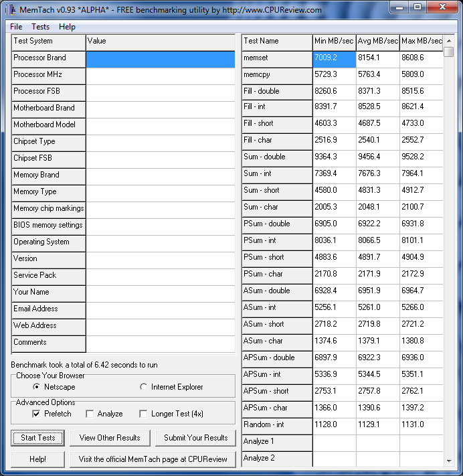Click the Email Address value field
The height and width of the screenshot is (476, 463).
[161, 310]
